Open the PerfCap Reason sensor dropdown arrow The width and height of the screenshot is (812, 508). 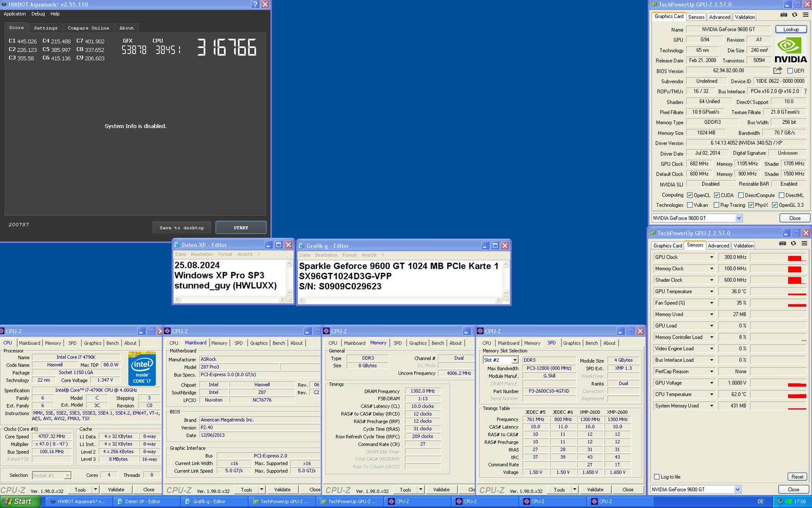[711, 372]
